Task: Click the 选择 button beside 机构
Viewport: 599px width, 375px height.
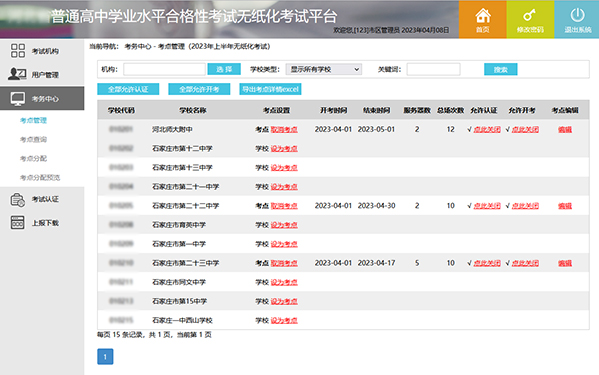Action: [224, 69]
